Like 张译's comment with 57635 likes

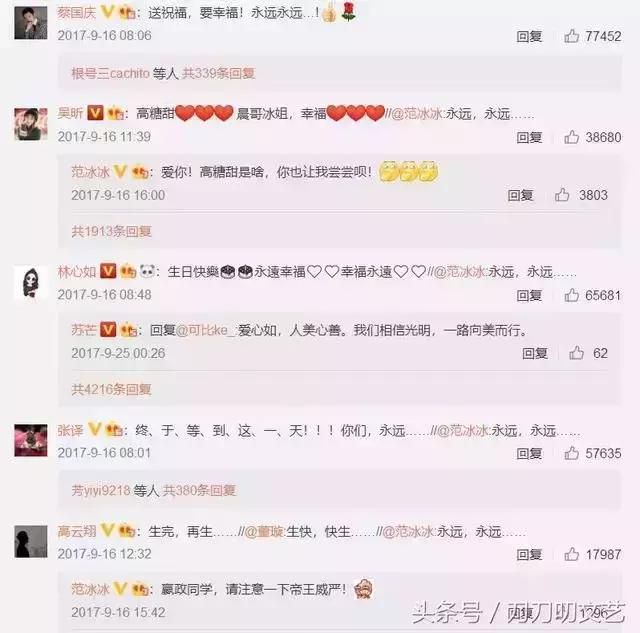[571, 453]
